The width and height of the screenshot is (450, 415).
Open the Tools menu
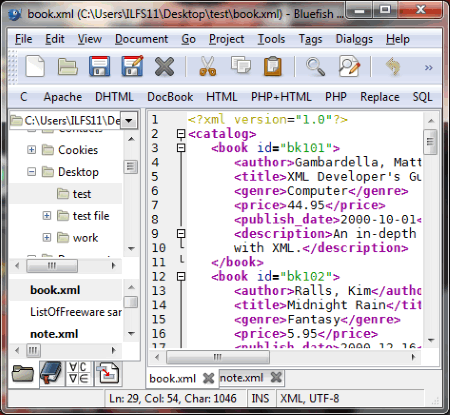tap(271, 39)
